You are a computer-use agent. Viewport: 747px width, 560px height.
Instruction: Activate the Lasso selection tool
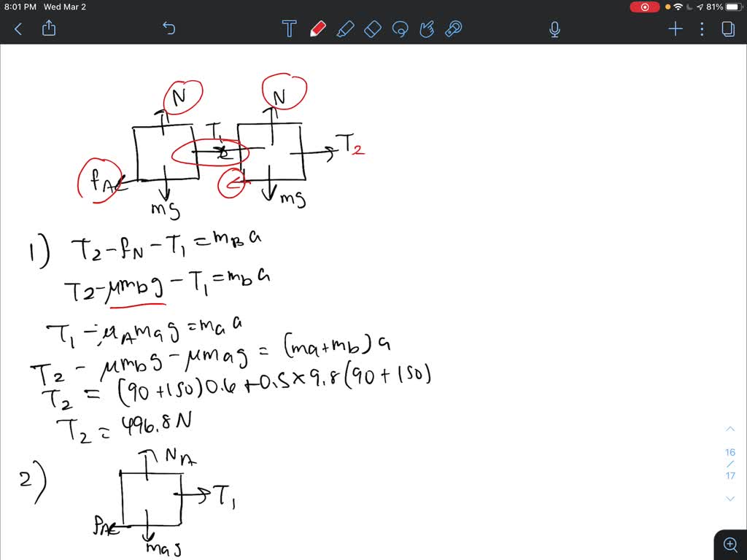(x=400, y=29)
